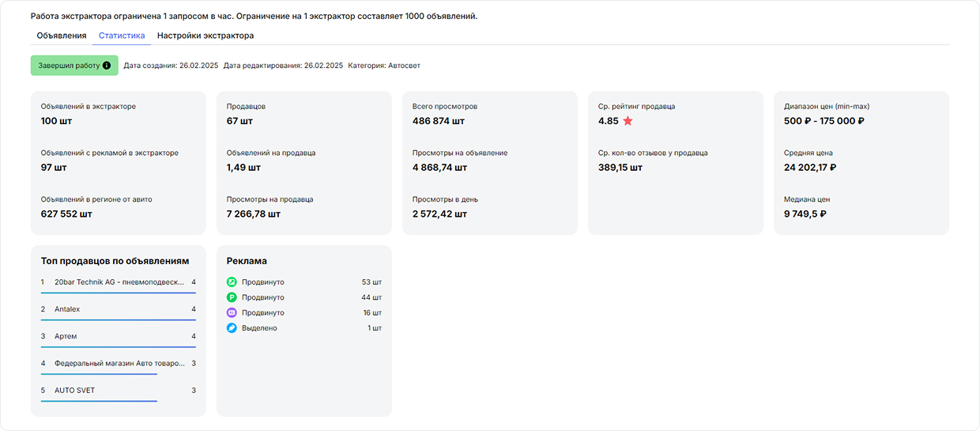Select Федеральный магазин Авто seller entry

tap(119, 364)
